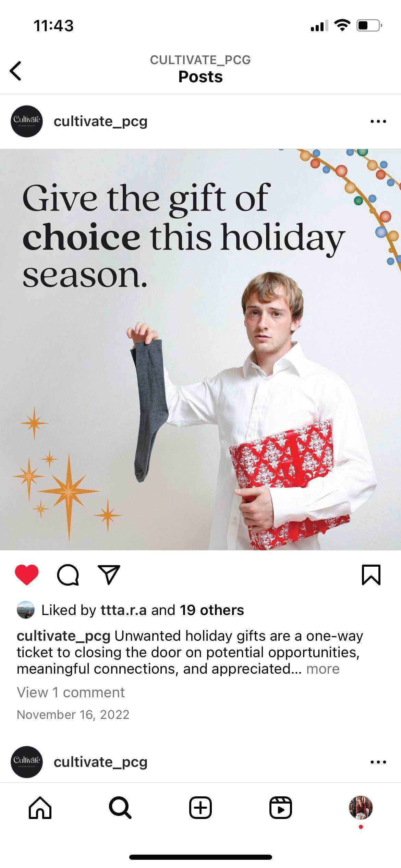The height and width of the screenshot is (868, 401).
Task: Expand the caption by tapping more
Action: point(323,669)
